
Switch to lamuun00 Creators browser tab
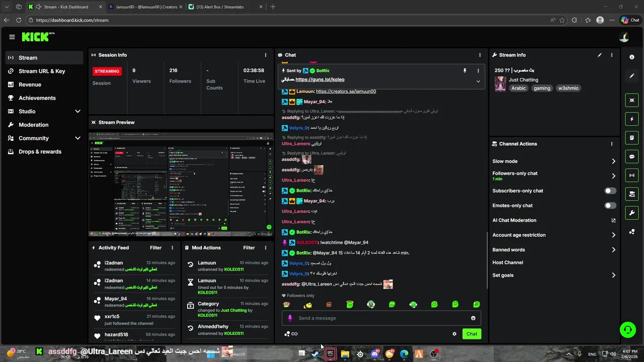[146, 7]
